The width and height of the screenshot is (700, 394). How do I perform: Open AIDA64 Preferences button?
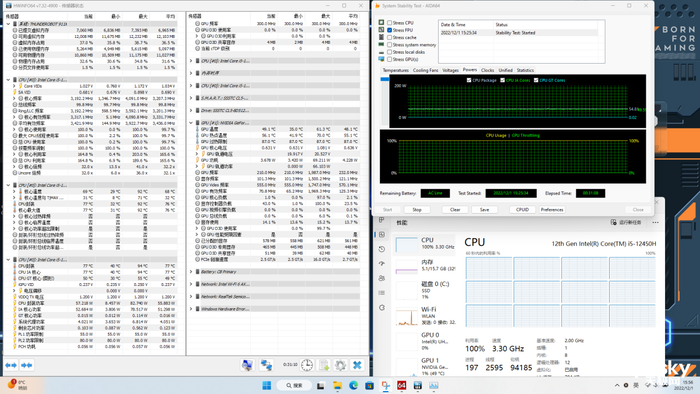(x=552, y=209)
